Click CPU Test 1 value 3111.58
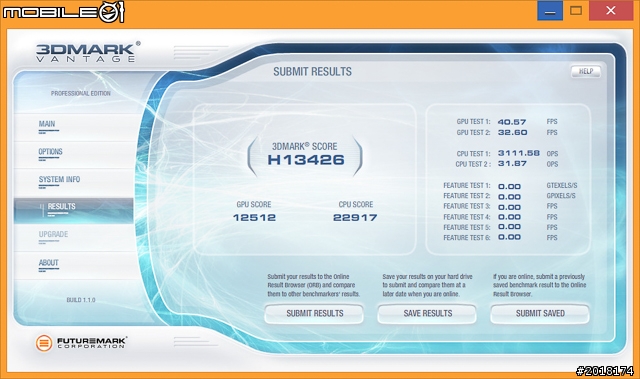 (x=519, y=153)
